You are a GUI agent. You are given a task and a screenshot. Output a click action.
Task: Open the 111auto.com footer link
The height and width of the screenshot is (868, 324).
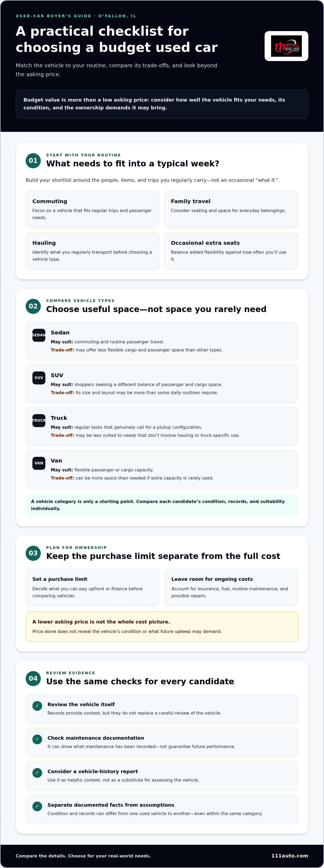[x=290, y=856]
